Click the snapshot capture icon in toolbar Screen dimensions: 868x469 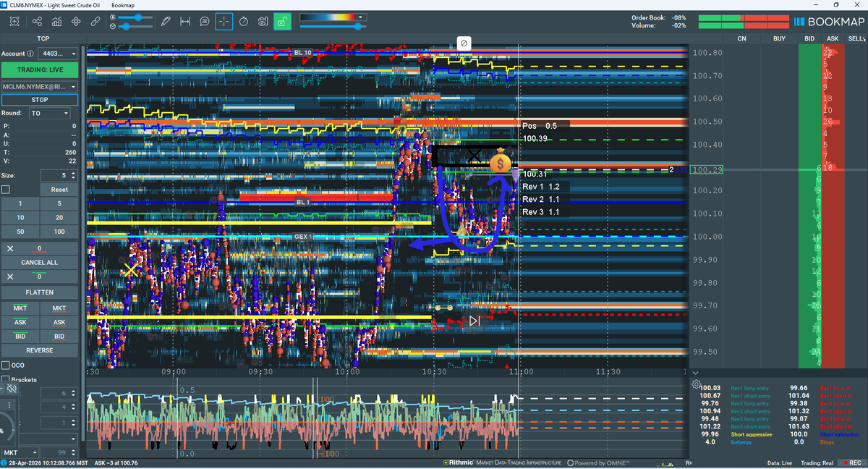14,22
